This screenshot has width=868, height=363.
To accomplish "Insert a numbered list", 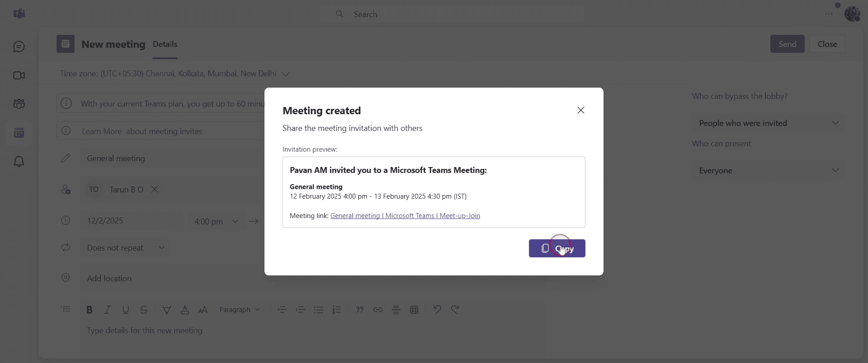I will 337,310.
